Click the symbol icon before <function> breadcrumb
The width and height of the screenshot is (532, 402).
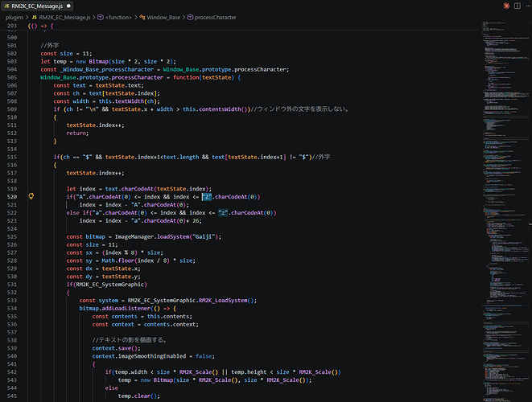point(101,18)
